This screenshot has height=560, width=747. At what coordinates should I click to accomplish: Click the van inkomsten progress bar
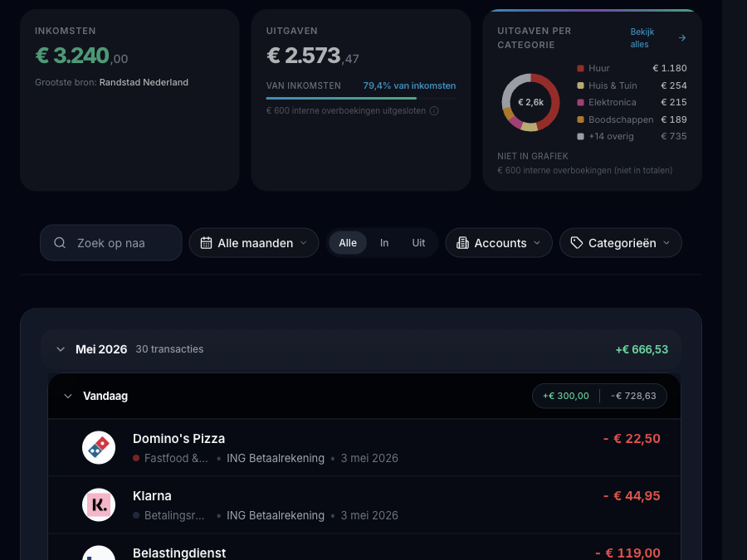pos(361,99)
